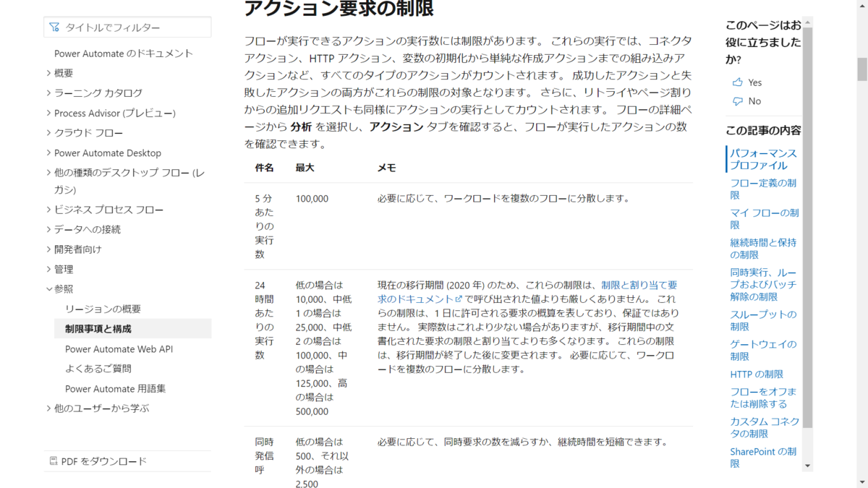Expand 管理 section
This screenshot has width=868, height=488.
pos(48,269)
